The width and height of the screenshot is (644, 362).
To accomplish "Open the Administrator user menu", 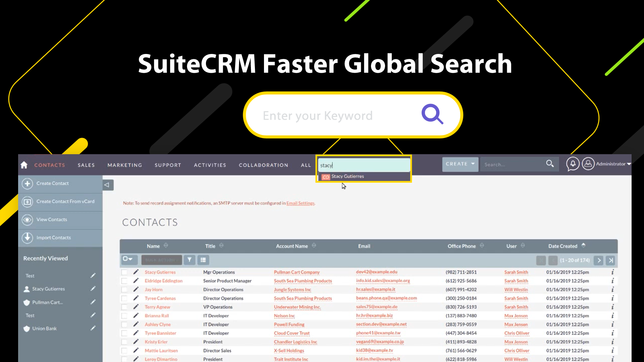I will point(613,164).
